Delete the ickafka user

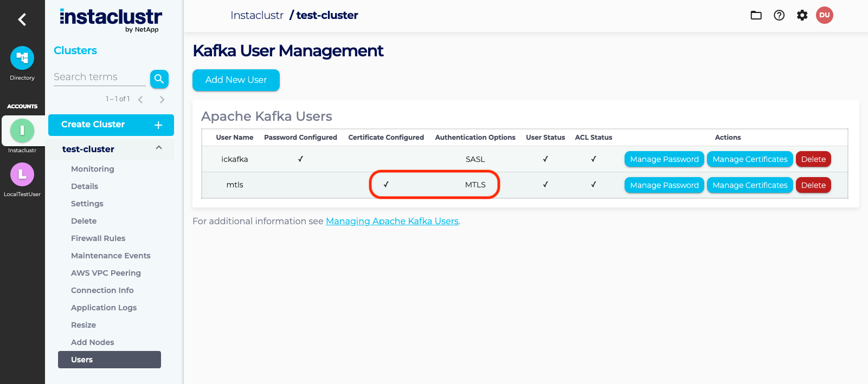(813, 159)
